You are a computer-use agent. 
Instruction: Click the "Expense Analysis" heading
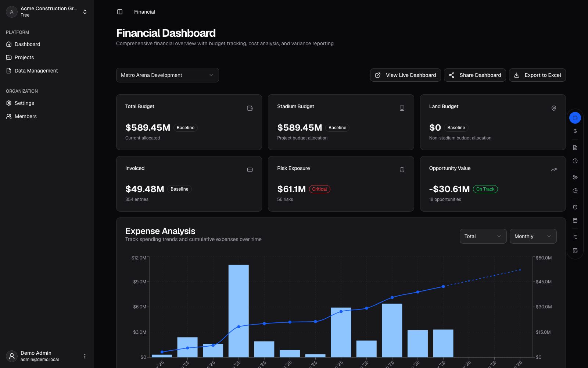tap(160, 231)
